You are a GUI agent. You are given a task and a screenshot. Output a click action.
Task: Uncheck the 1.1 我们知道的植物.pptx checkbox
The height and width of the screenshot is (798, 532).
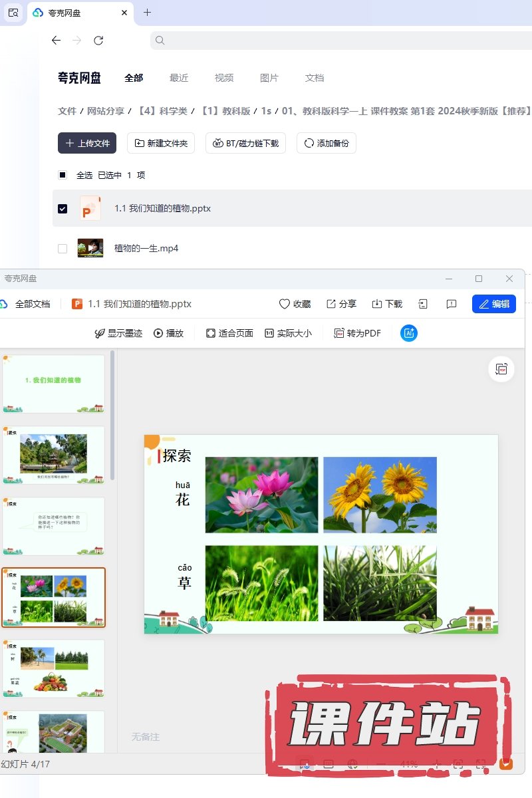[63, 209]
